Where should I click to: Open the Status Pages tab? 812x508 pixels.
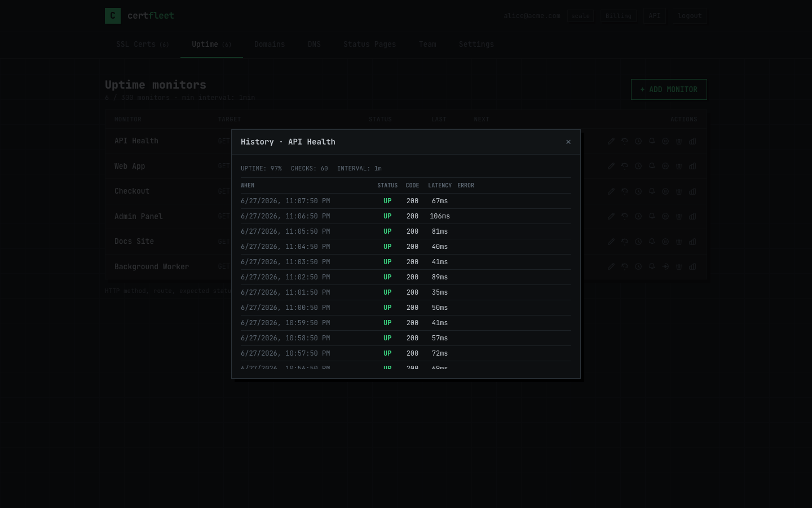pos(370,45)
